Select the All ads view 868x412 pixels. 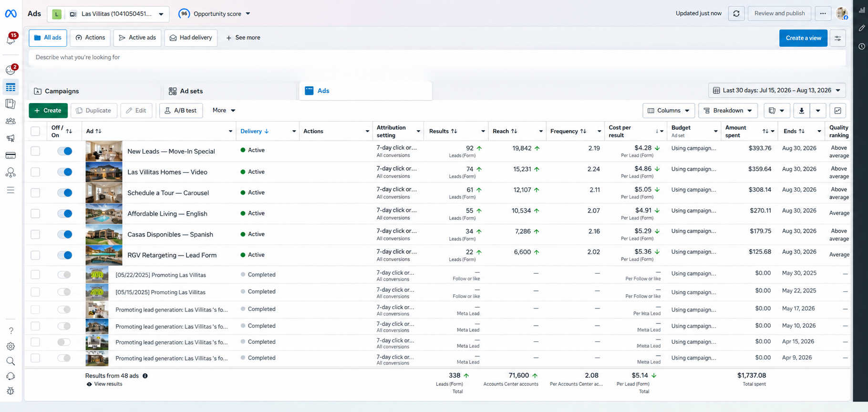(x=48, y=38)
